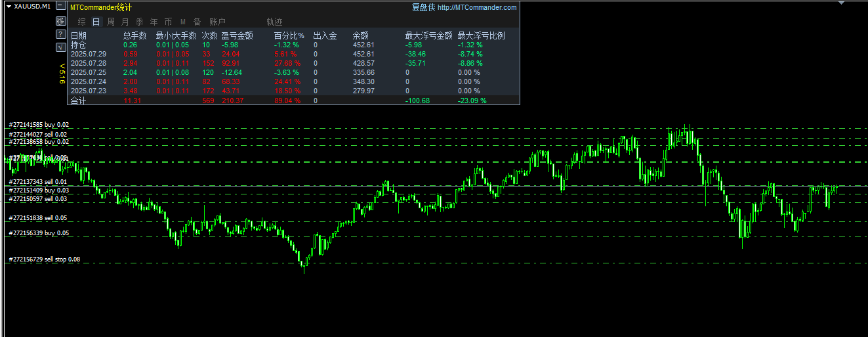
Task: Click the 复盘侠 label in panel header
Action: pos(423,7)
